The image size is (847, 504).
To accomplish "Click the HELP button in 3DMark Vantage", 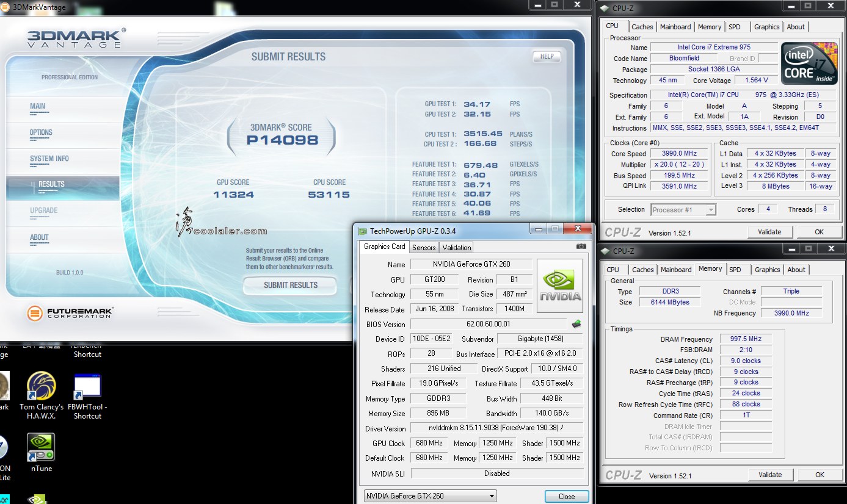I will coord(547,56).
